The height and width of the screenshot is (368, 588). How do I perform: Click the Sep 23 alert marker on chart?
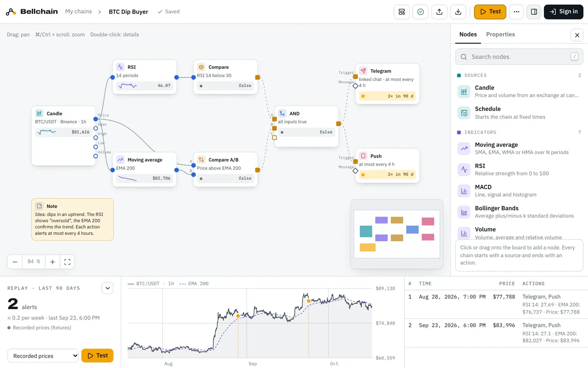click(x=309, y=301)
